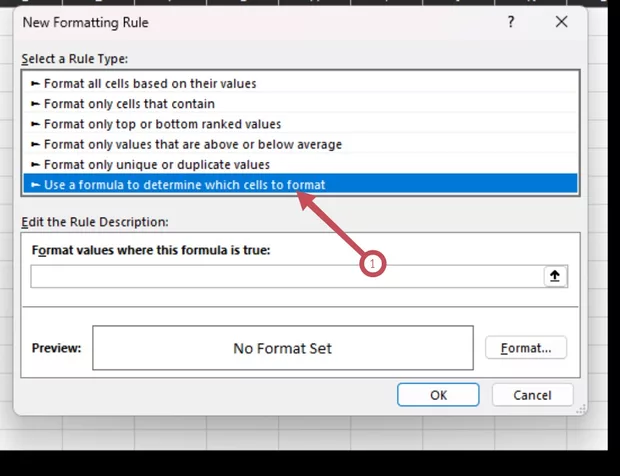The height and width of the screenshot is (476, 620).
Task: Pick 'Format only values above or below average'
Action: [x=192, y=144]
